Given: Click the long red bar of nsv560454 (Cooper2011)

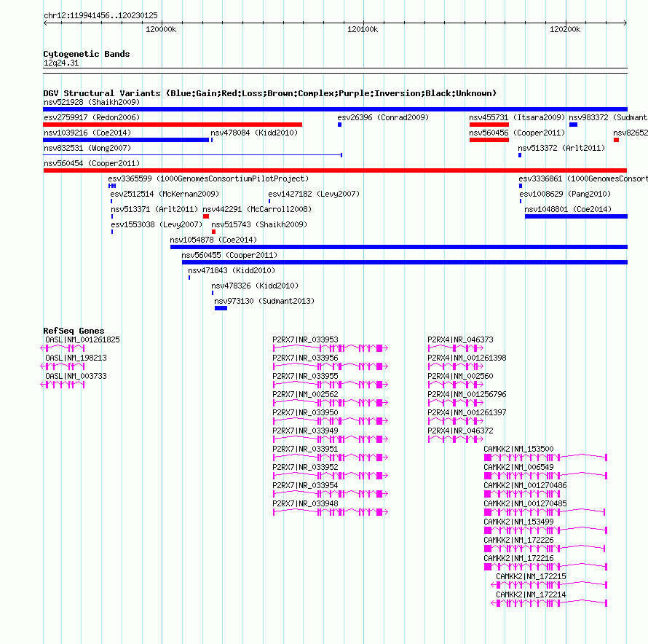Looking at the screenshot, I should 335,170.
